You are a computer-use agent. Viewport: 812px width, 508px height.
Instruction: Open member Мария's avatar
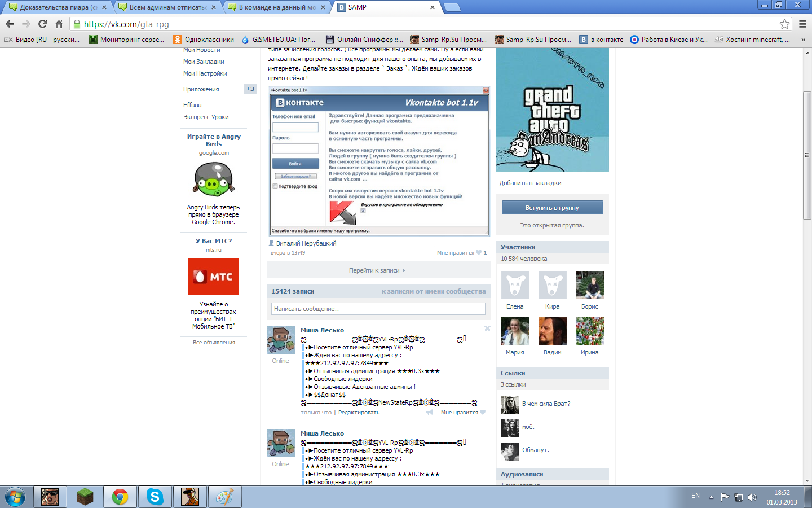pyautogui.click(x=515, y=330)
